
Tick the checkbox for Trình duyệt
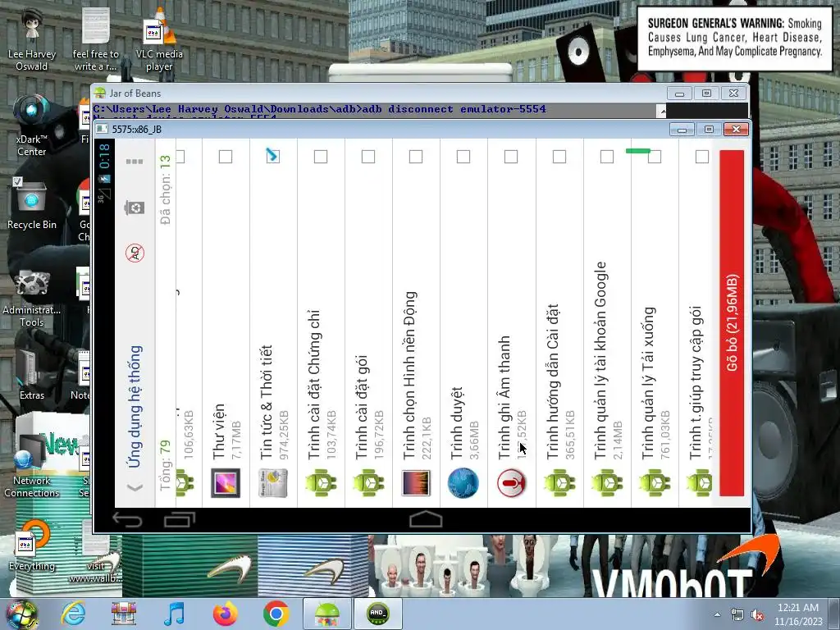tap(463, 157)
